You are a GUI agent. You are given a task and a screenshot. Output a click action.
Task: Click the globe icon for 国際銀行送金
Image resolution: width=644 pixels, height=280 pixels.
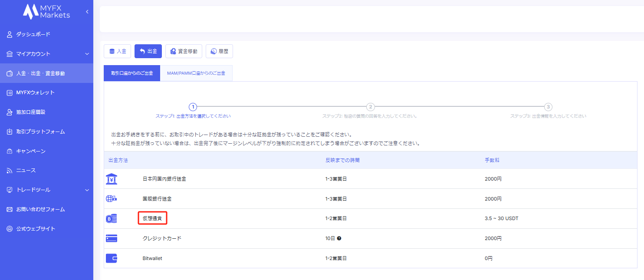(112, 199)
